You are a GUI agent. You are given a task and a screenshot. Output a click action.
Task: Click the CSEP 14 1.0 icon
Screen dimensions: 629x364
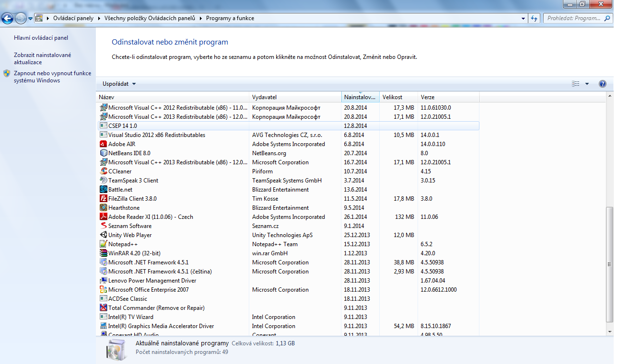click(x=103, y=126)
